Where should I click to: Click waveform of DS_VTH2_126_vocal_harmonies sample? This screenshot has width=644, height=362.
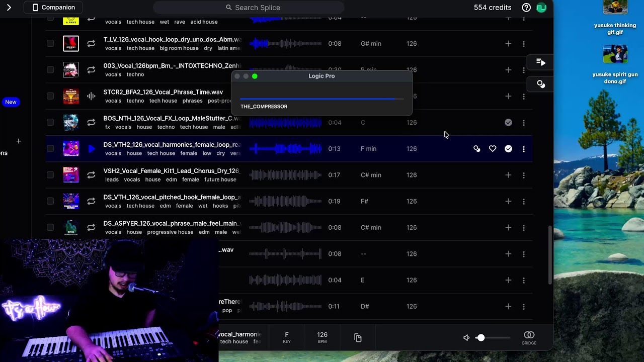tap(285, 149)
